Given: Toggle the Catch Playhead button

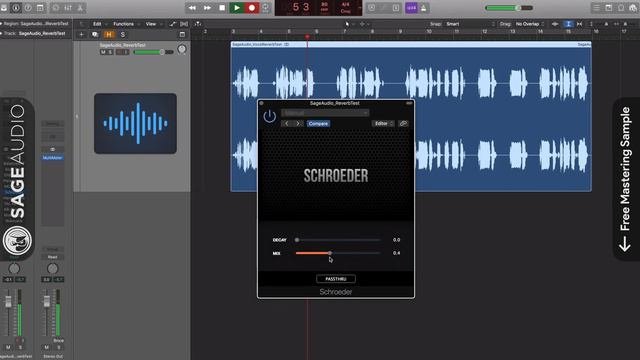Looking at the screenshot, I should [x=198, y=24].
